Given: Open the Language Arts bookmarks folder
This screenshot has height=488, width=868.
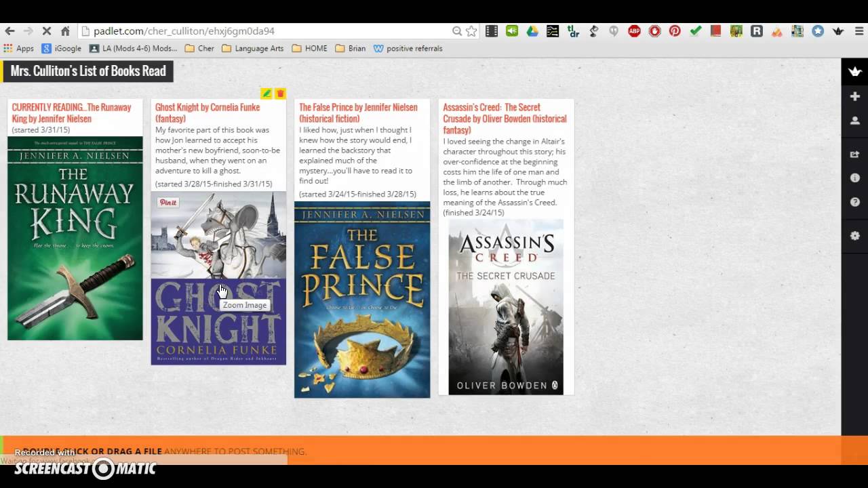Looking at the screenshot, I should tap(252, 49).
